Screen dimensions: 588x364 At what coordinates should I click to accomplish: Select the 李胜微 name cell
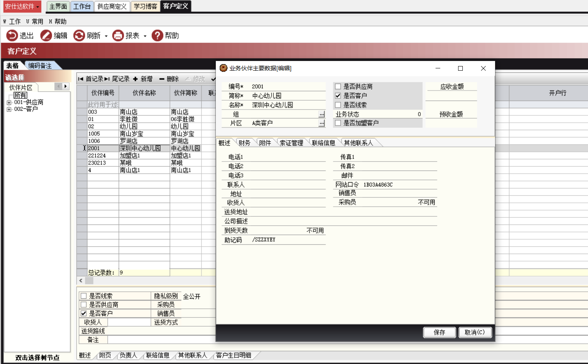pos(144,119)
